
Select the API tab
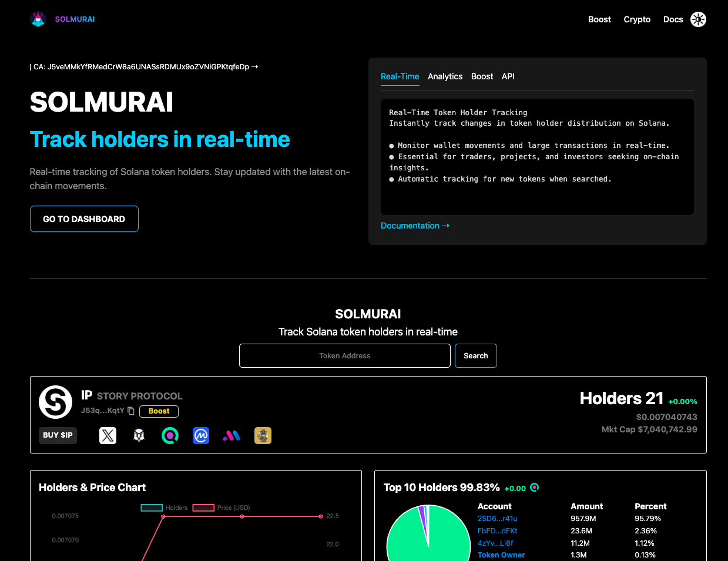(x=508, y=76)
